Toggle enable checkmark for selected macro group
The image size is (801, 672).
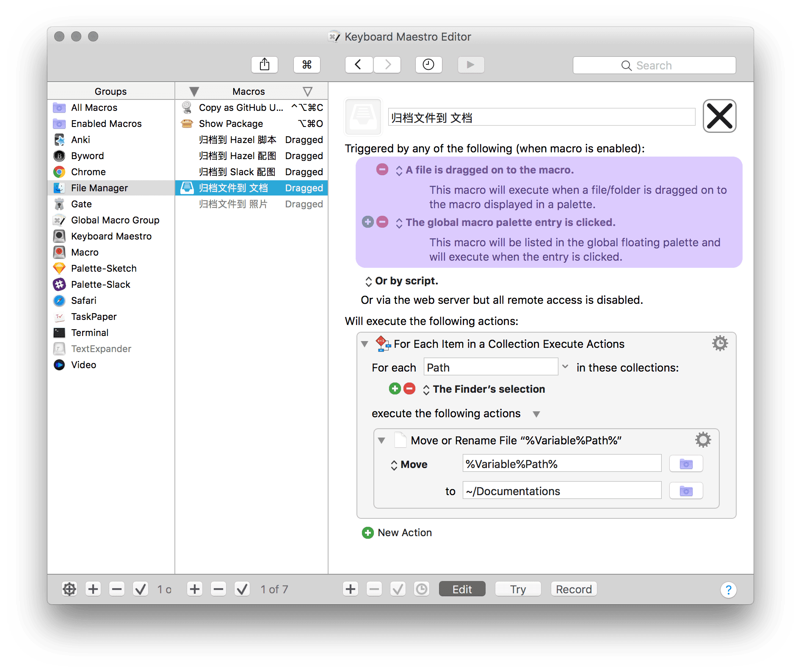coord(140,589)
